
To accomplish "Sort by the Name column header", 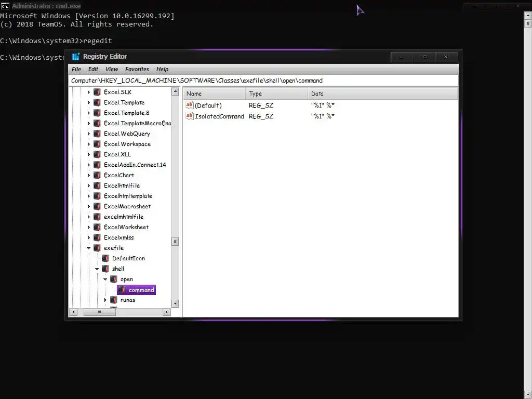I will pos(215,94).
